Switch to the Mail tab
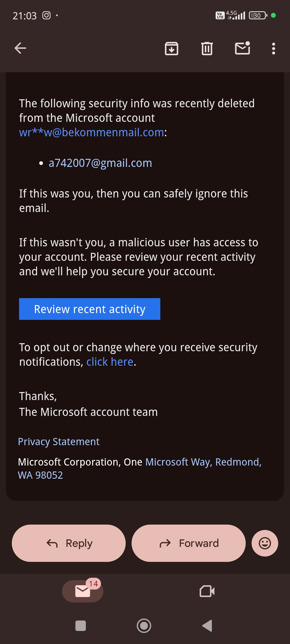The width and height of the screenshot is (290, 644). tap(83, 591)
